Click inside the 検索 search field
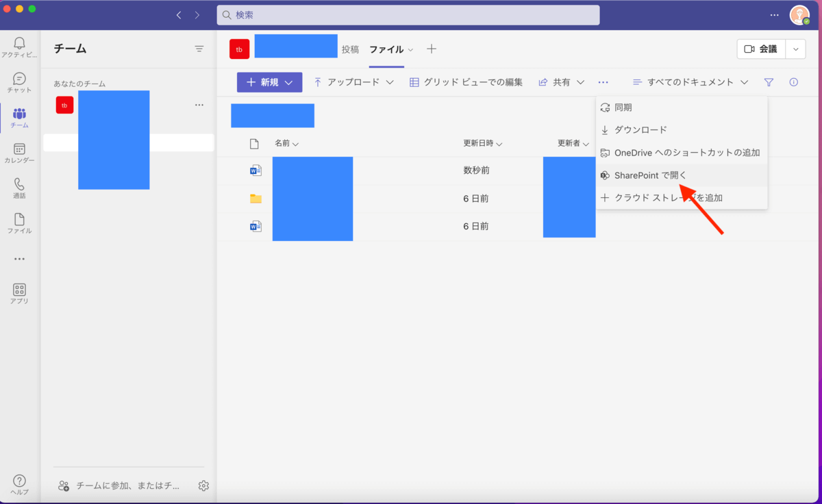Screen dimensions: 822x504 [408, 14]
